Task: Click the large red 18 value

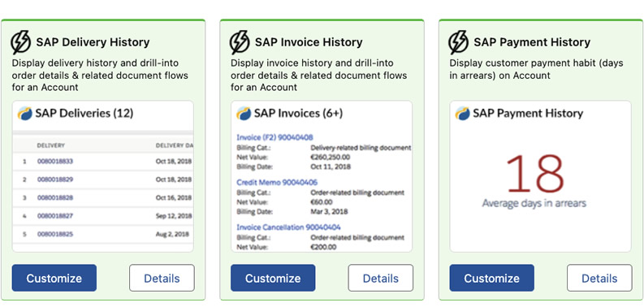Action: tap(535, 174)
